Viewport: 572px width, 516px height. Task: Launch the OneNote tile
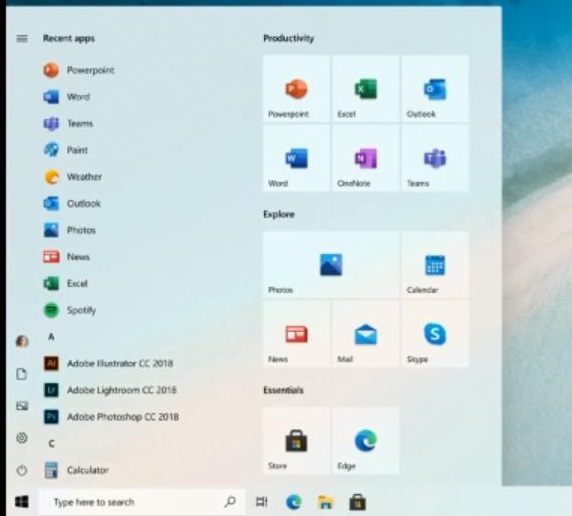point(366,158)
